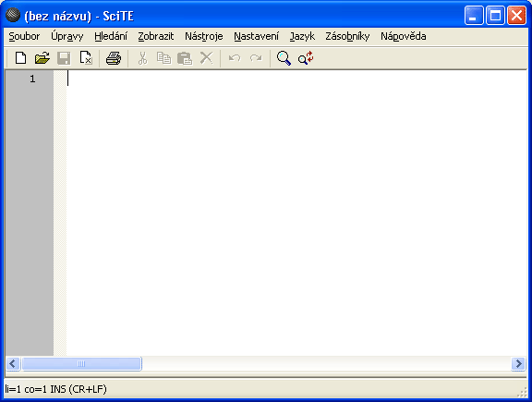Click the Copy icon in the toolbar
Viewport: 532px width, 402px height.
click(x=163, y=58)
